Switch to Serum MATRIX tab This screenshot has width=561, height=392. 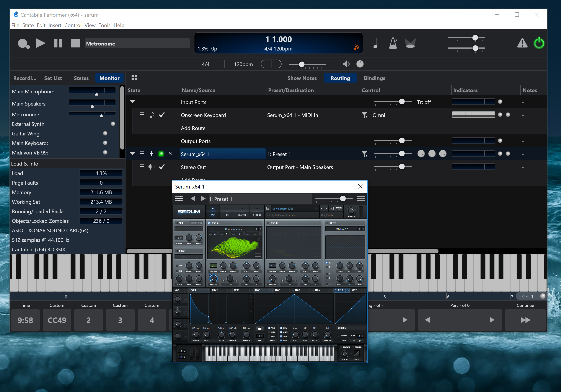point(242,212)
